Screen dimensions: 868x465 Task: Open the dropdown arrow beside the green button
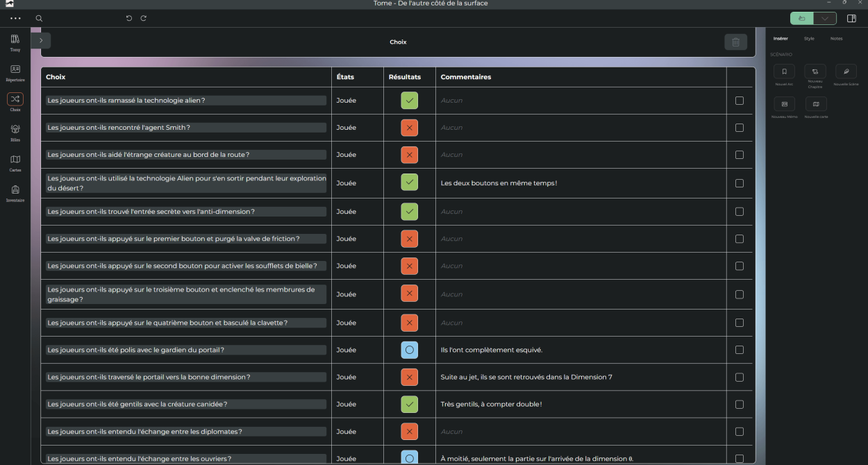824,19
